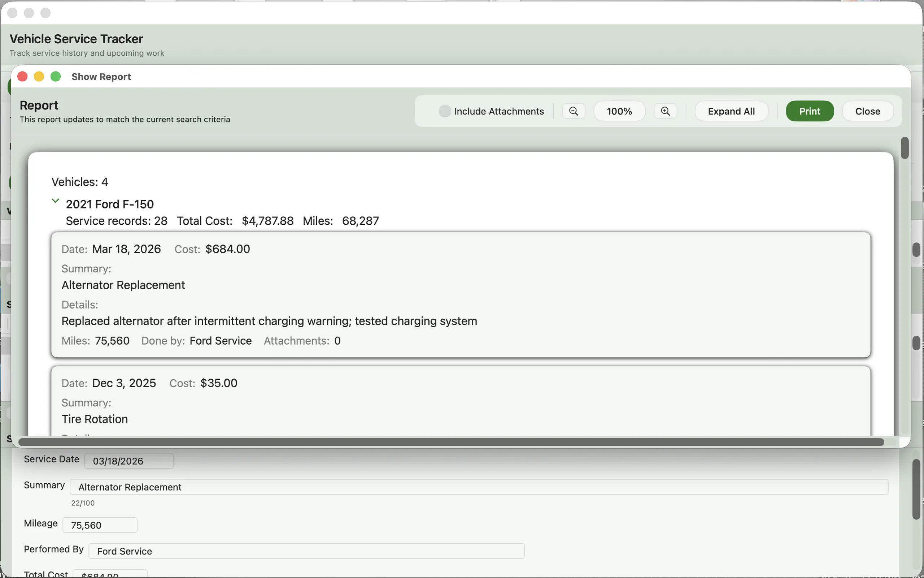
Task: Click the Show Report window title
Action: point(101,77)
